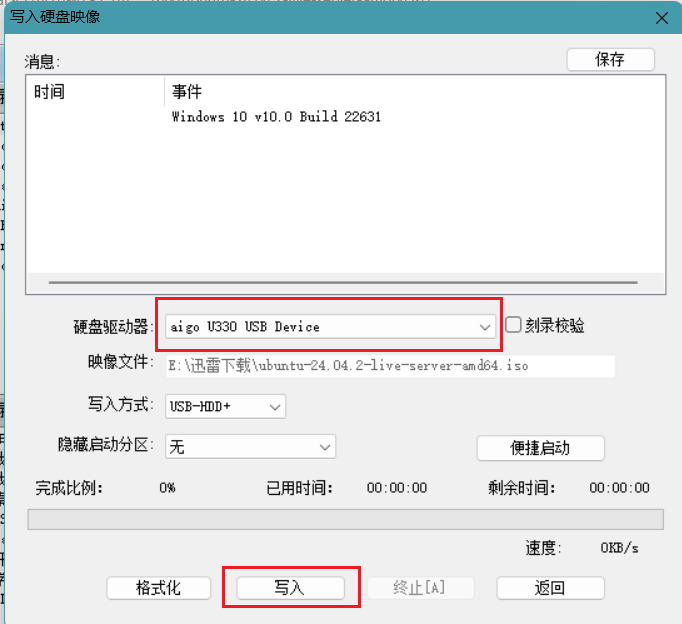The image size is (682, 624).
Task: Open the 写入方式 USB-HDD+ dropdown
Action: coord(225,407)
